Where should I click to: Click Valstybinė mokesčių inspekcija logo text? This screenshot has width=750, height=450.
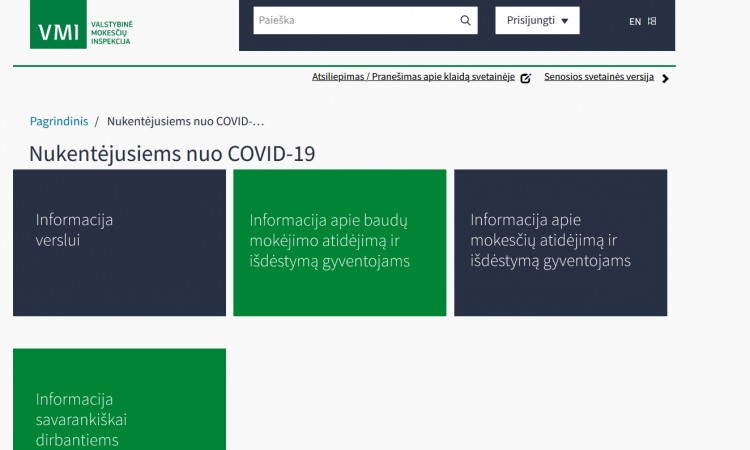point(112,33)
